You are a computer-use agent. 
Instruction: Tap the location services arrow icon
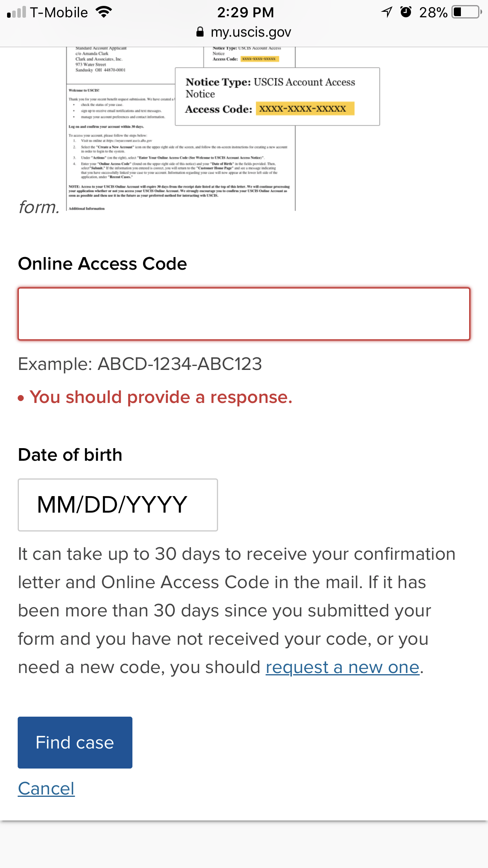point(387,12)
